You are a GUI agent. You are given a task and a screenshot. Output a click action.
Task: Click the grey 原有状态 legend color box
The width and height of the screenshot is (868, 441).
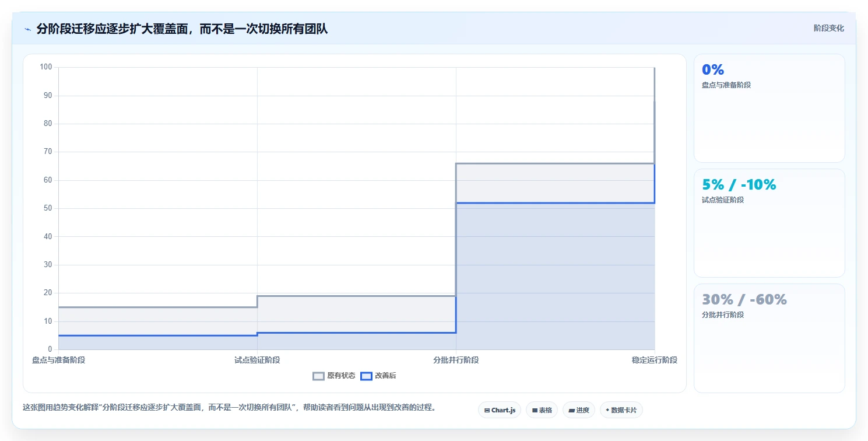point(318,376)
